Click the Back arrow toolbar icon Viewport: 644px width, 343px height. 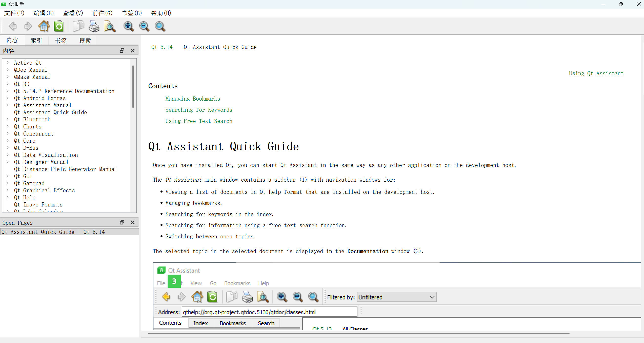pyautogui.click(x=13, y=26)
